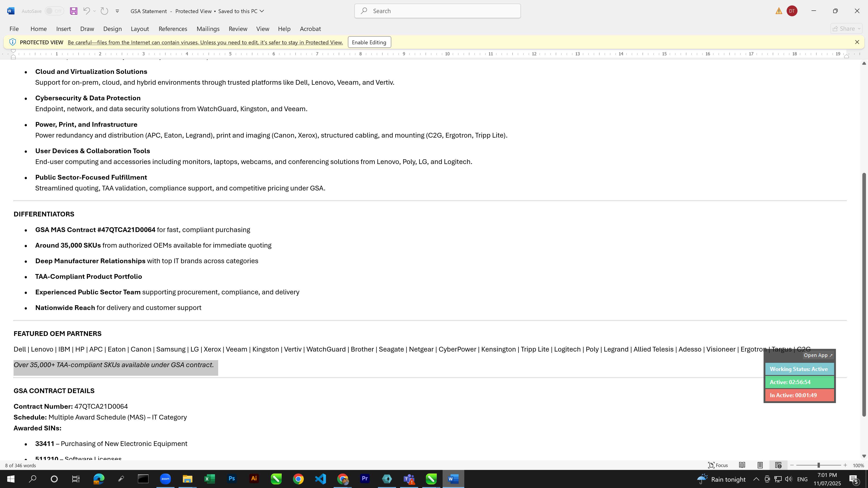This screenshot has height=488, width=868.
Task: Open the Undo history dropdown arrow
Action: [94, 11]
